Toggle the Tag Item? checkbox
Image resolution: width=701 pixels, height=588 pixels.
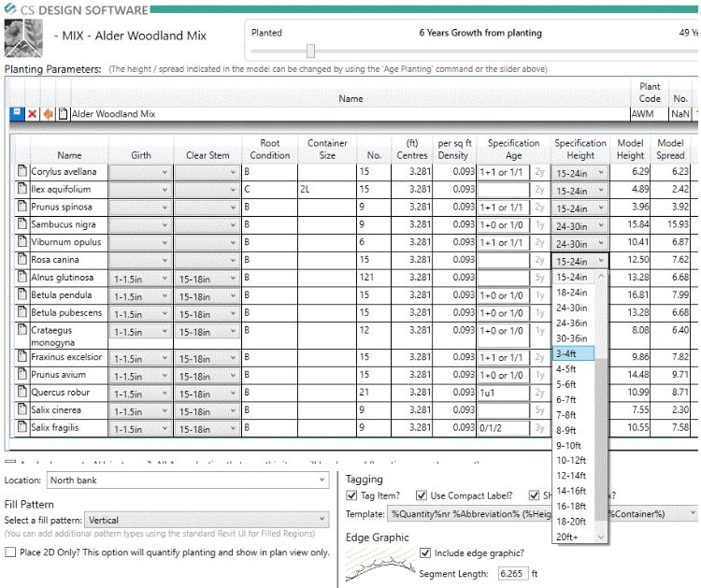351,495
